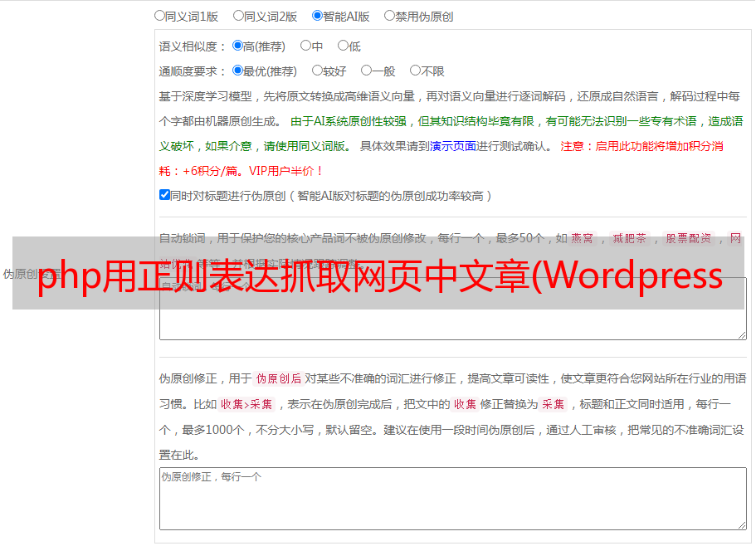Toggle 同时对标题进行伪原创 checkbox
The width and height of the screenshot is (756, 546).
164,195
